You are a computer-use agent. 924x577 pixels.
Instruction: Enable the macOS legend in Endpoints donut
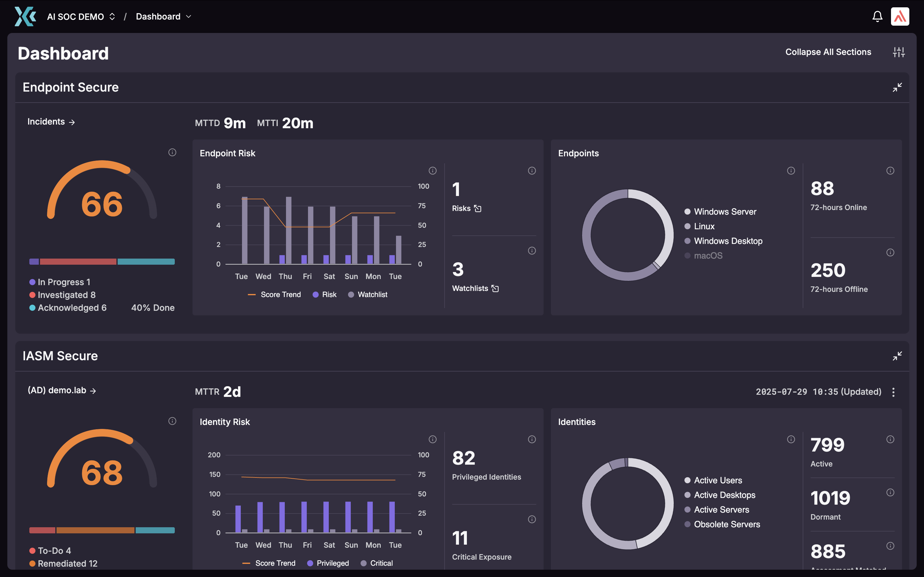(707, 255)
